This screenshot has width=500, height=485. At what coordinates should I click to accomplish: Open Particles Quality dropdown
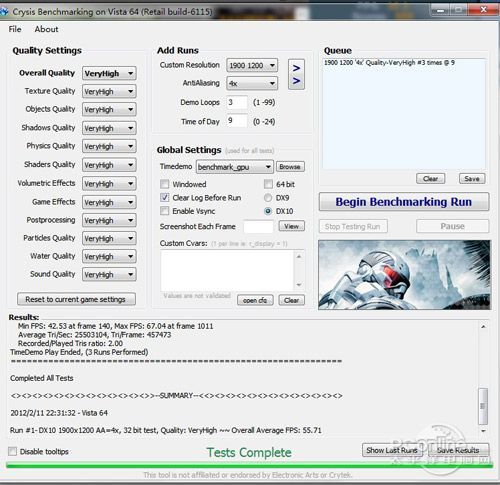(109, 238)
